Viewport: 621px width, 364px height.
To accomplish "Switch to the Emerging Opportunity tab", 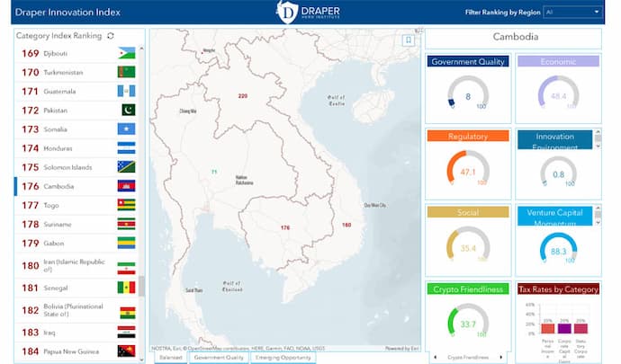I will pyautogui.click(x=283, y=358).
